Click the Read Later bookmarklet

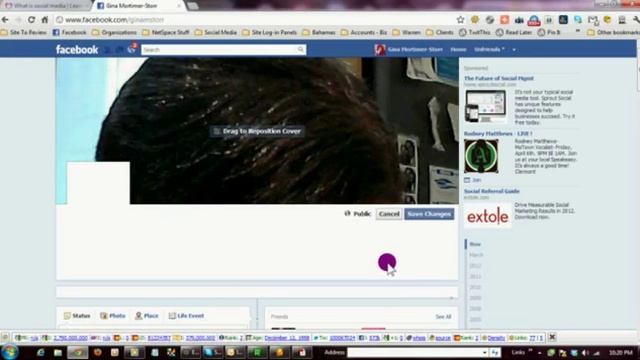514,32
